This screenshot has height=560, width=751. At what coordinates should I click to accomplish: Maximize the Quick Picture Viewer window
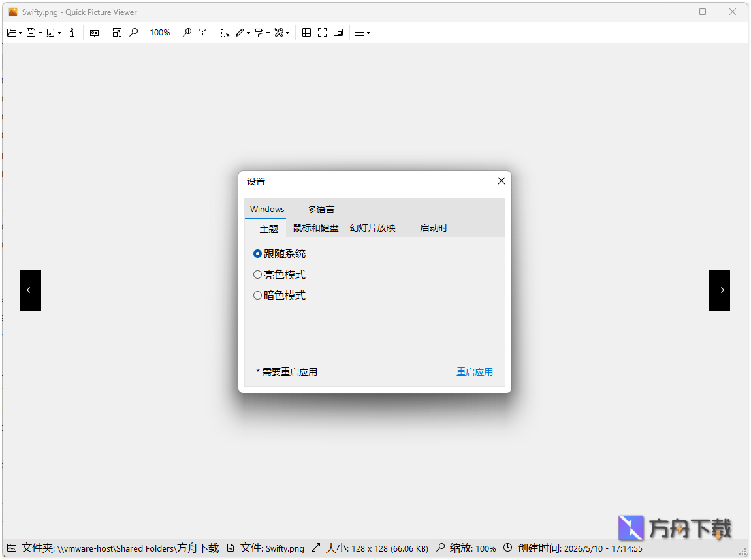click(703, 12)
